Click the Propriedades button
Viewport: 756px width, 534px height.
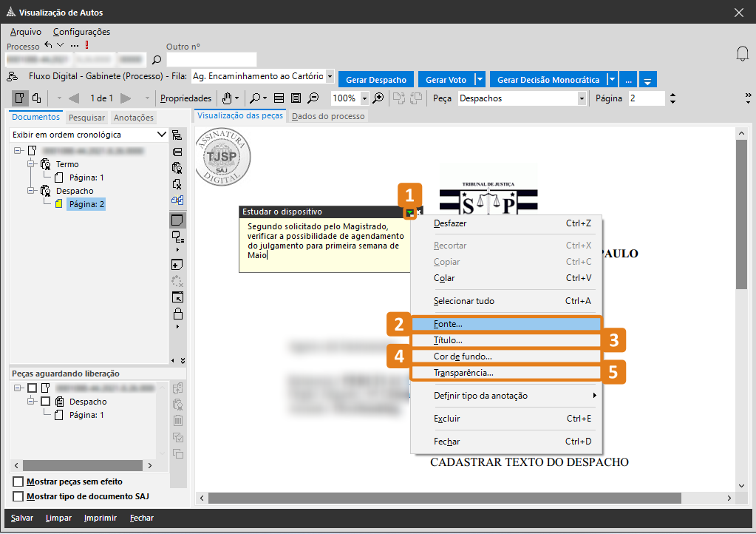click(x=185, y=98)
